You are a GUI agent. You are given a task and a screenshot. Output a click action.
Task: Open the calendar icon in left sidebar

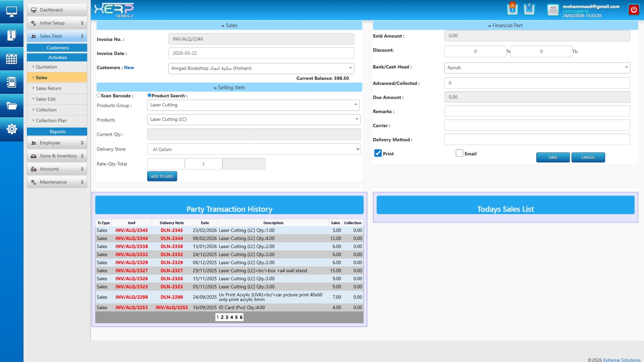tap(11, 59)
